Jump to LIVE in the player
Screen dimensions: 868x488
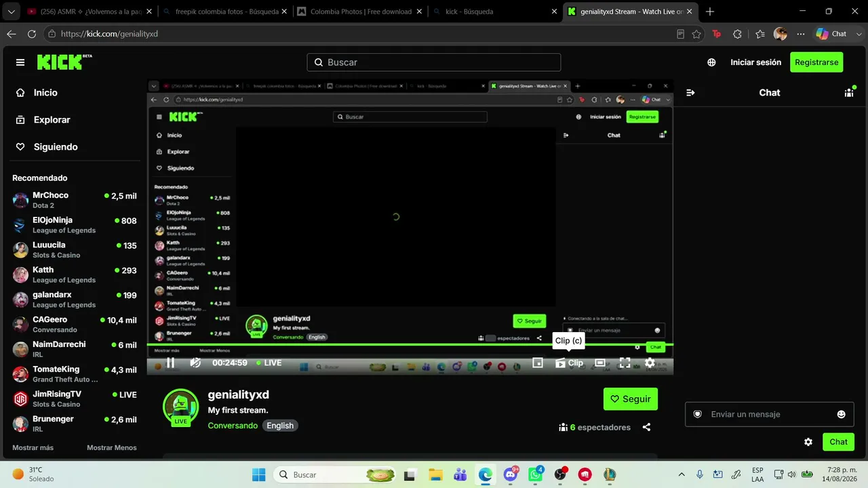[269, 363]
